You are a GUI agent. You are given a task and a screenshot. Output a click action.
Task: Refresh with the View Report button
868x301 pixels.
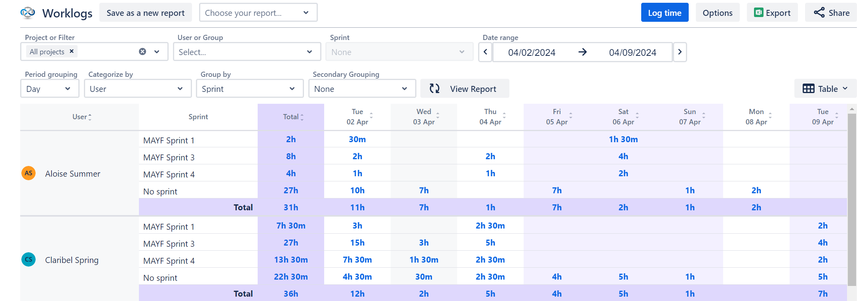click(x=465, y=89)
